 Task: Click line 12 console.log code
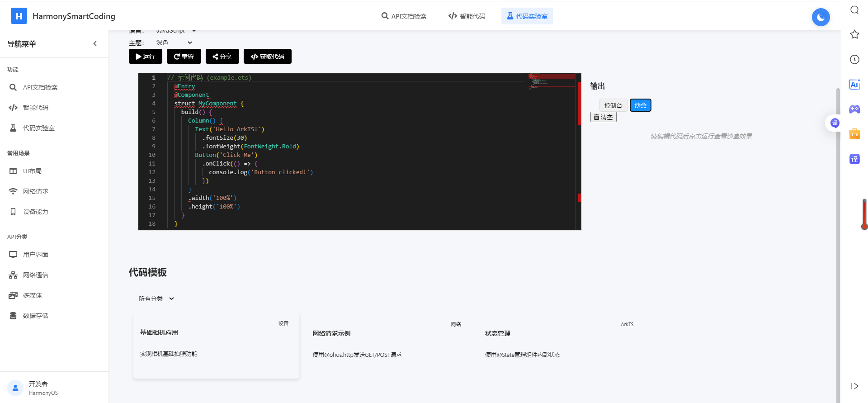(x=261, y=172)
